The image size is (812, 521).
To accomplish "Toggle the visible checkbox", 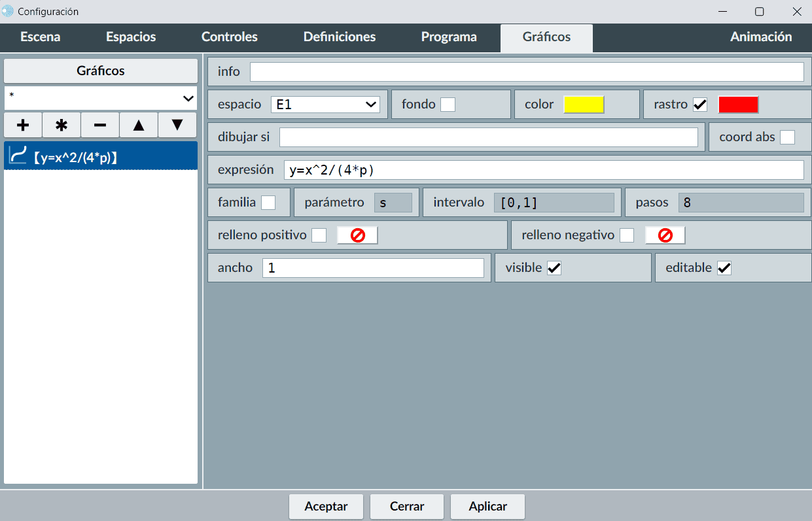I will tap(554, 268).
